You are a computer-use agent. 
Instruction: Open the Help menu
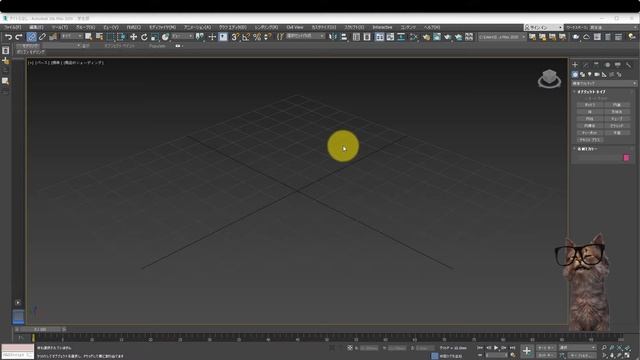point(432,27)
